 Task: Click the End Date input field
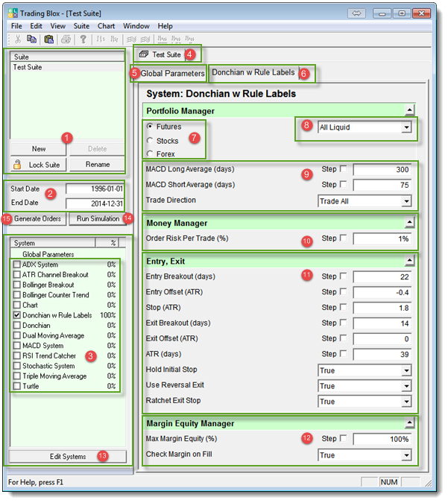(x=95, y=203)
